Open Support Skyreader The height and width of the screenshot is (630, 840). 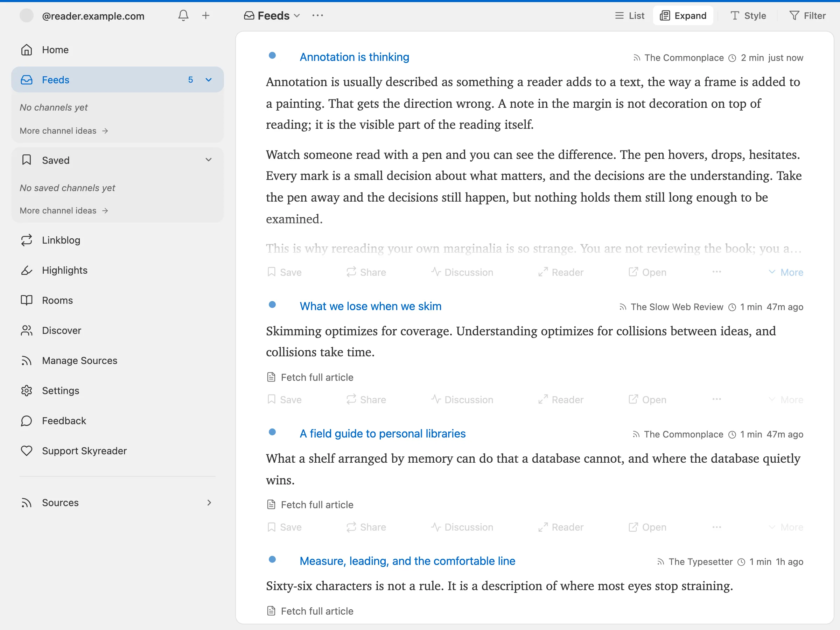click(117, 451)
